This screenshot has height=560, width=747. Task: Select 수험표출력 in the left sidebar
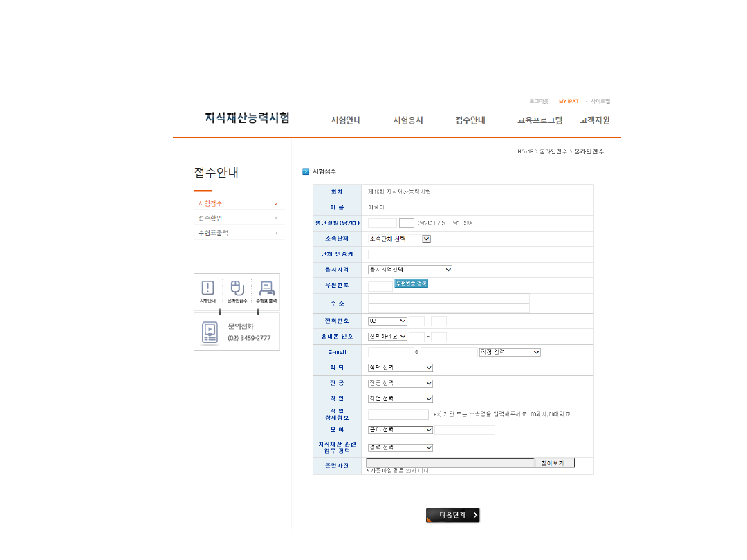[213, 233]
